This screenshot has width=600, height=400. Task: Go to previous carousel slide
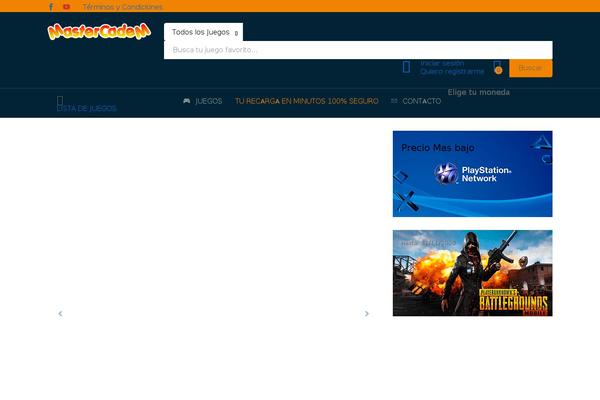pyautogui.click(x=60, y=313)
